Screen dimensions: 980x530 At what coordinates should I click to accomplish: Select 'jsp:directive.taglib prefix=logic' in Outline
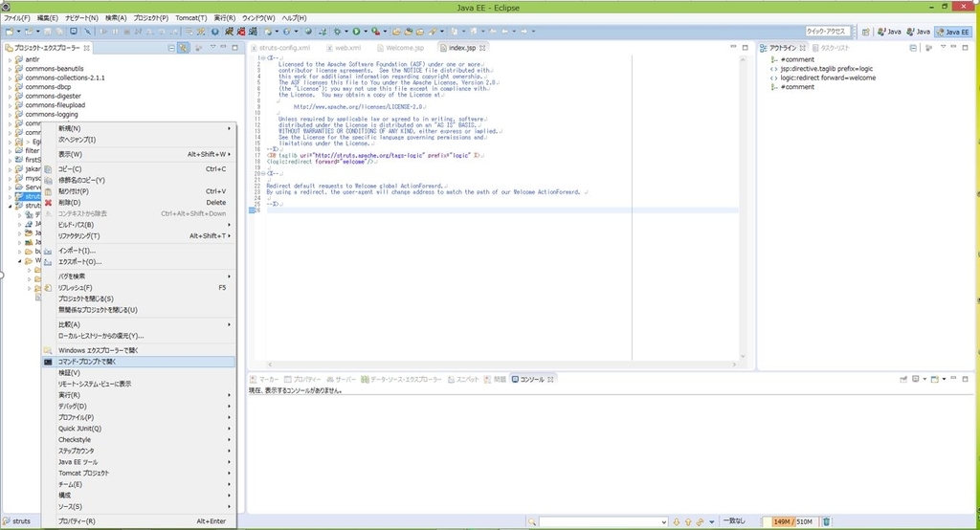click(x=826, y=69)
